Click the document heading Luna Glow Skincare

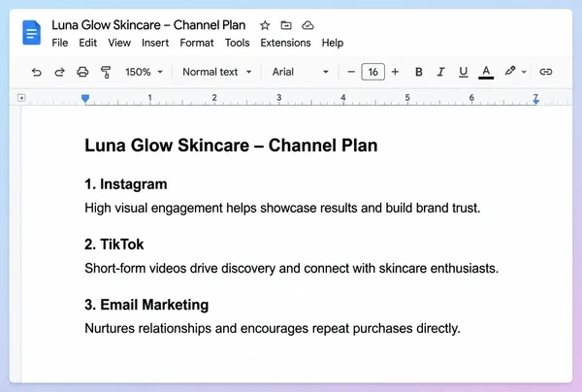[231, 146]
